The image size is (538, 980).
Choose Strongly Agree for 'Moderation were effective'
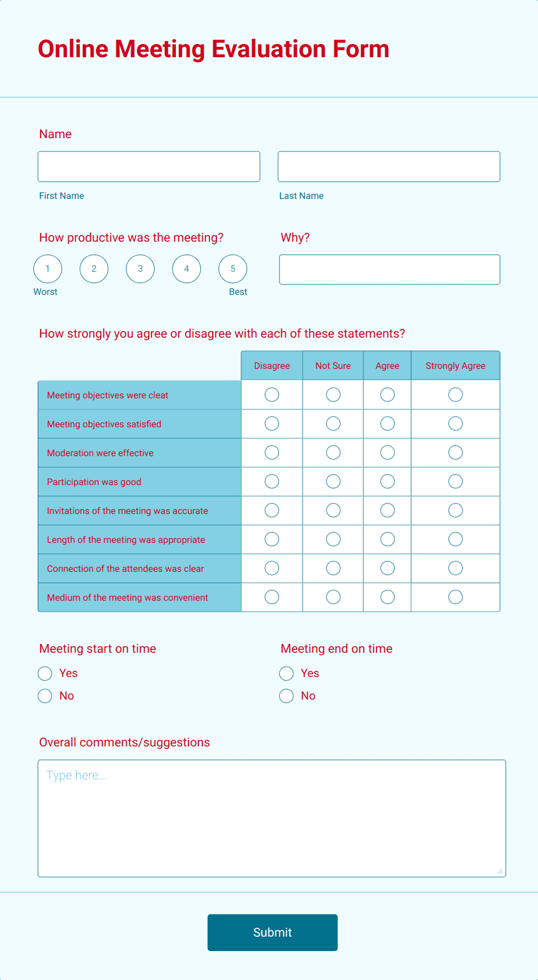[x=455, y=452]
